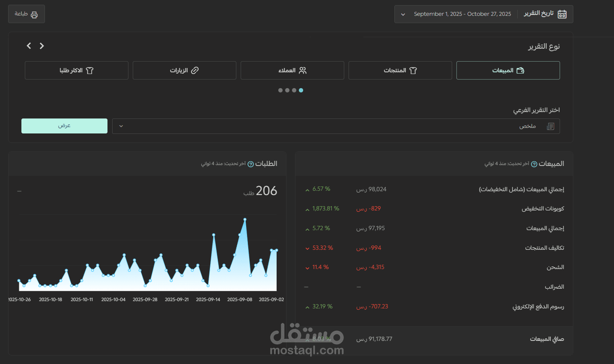Click the people icon in العملاء tab

coord(303,70)
